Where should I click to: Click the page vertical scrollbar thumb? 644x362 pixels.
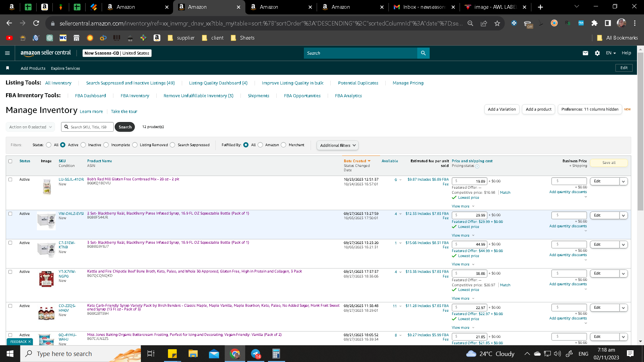pos(640,131)
